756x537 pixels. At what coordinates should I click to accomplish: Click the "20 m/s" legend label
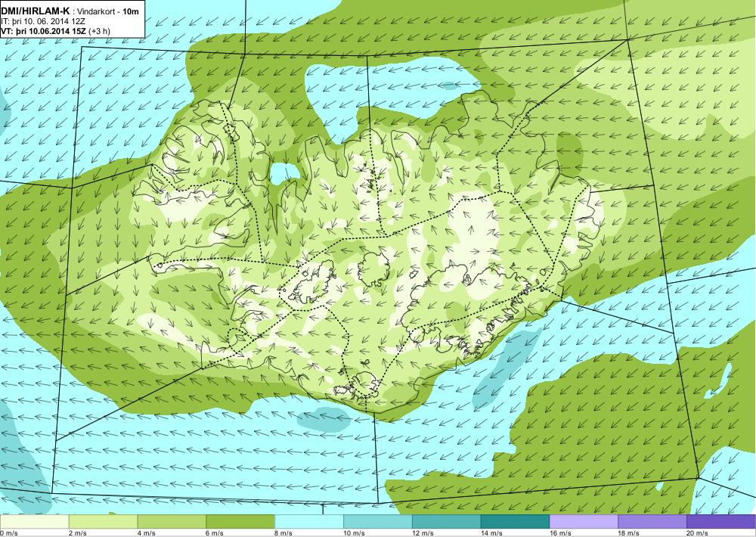coord(698,533)
